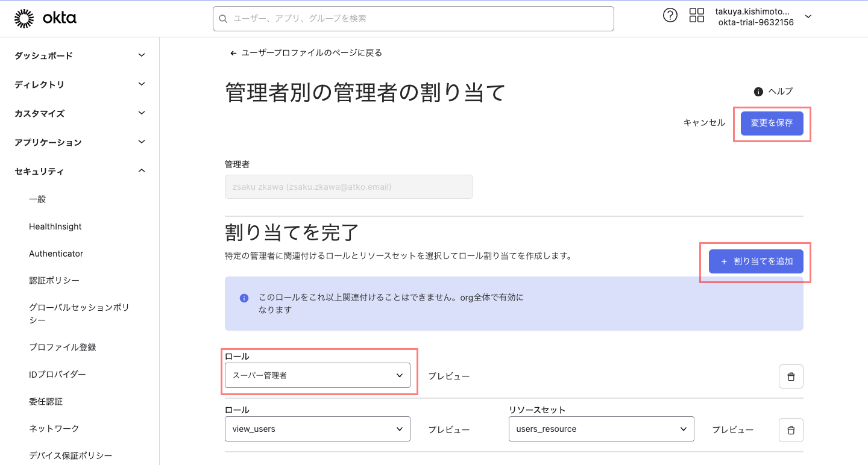Click the magnifier icon in search bar

[x=223, y=19]
